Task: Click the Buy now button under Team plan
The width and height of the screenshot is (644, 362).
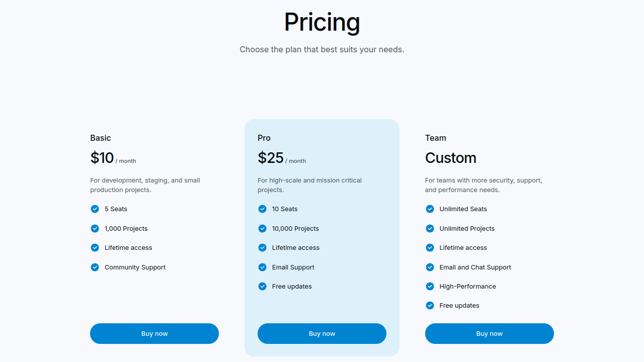Action: click(x=490, y=333)
